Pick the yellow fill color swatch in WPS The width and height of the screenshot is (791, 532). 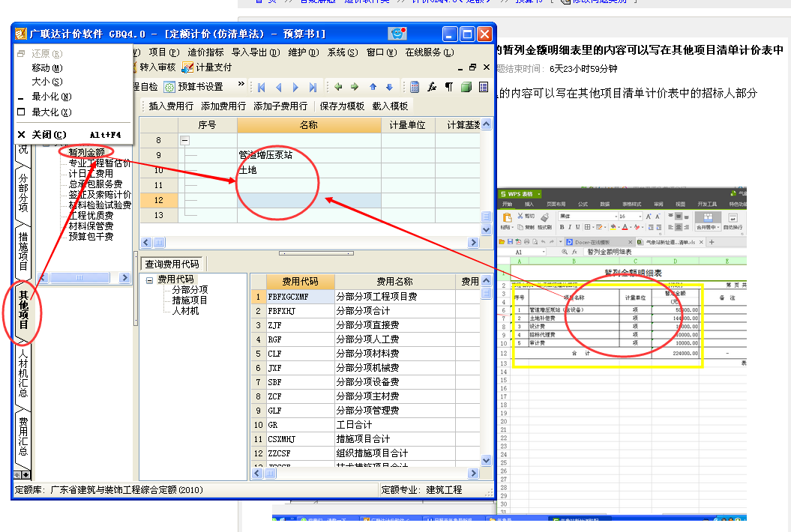coord(613,228)
